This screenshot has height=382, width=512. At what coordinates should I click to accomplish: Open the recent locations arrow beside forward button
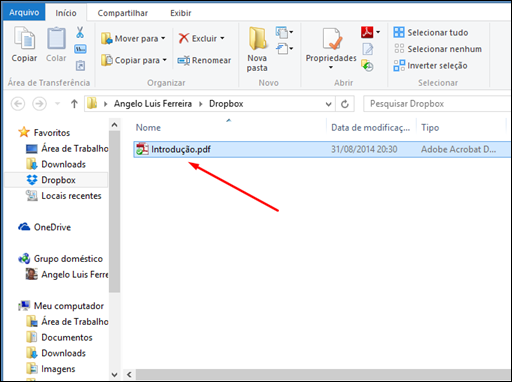[58, 104]
